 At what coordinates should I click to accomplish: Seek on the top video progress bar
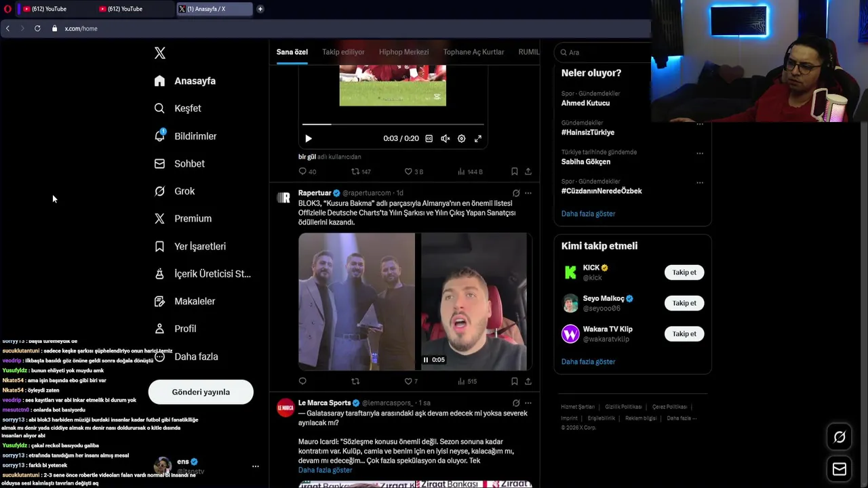coord(393,124)
